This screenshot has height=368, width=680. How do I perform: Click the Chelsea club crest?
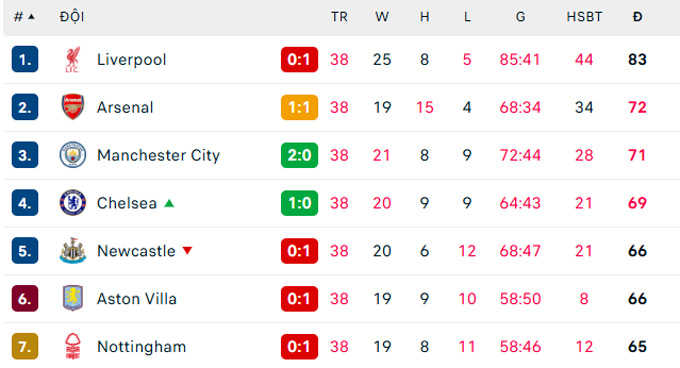tap(72, 203)
